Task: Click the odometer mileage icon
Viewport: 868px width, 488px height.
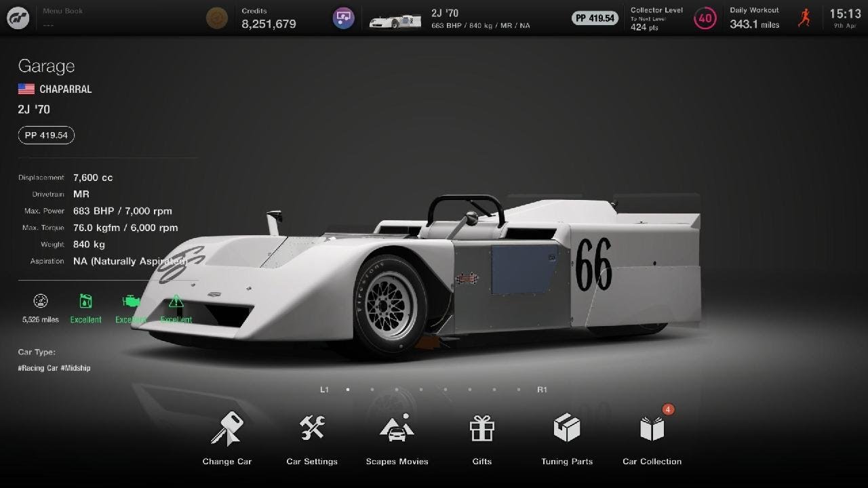Action: click(x=41, y=301)
